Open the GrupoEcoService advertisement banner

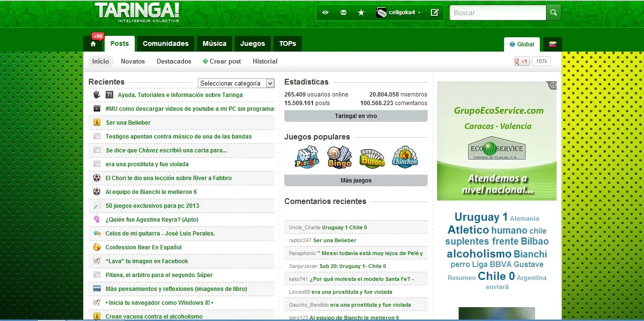coord(497,141)
